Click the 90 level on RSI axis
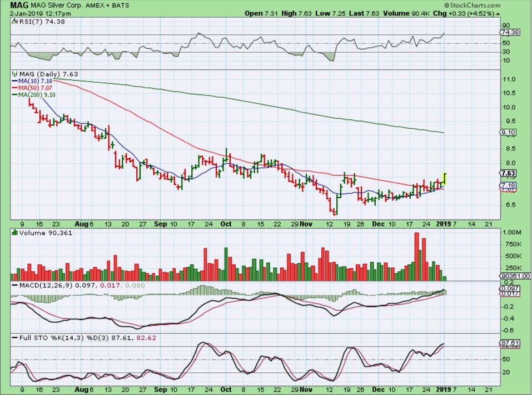 click(x=506, y=26)
